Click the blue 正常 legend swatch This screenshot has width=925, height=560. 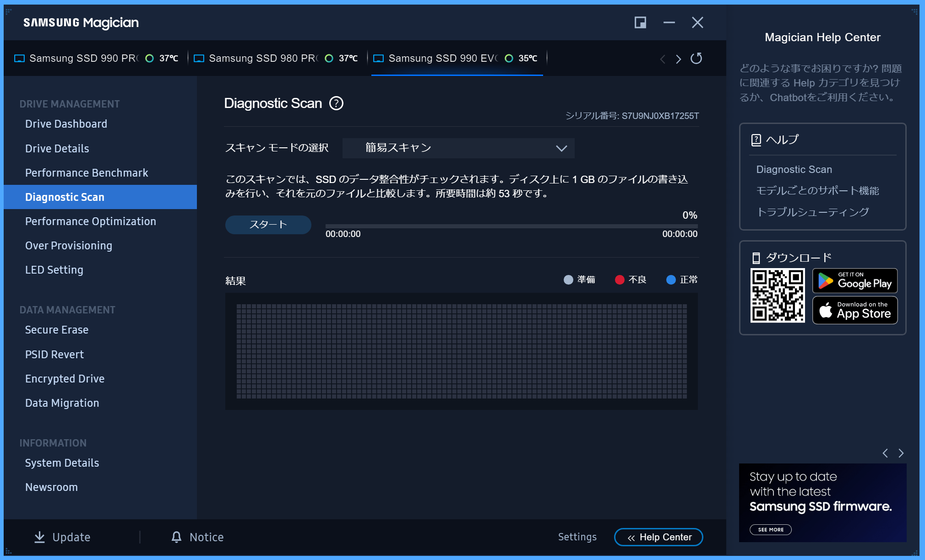tap(671, 280)
